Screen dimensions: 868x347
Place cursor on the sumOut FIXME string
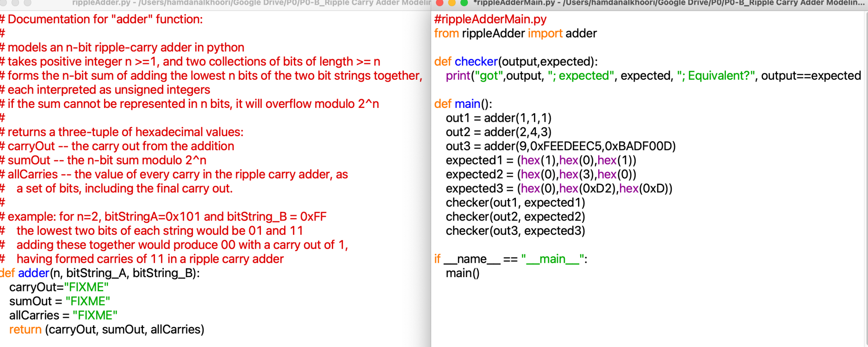pos(92,301)
